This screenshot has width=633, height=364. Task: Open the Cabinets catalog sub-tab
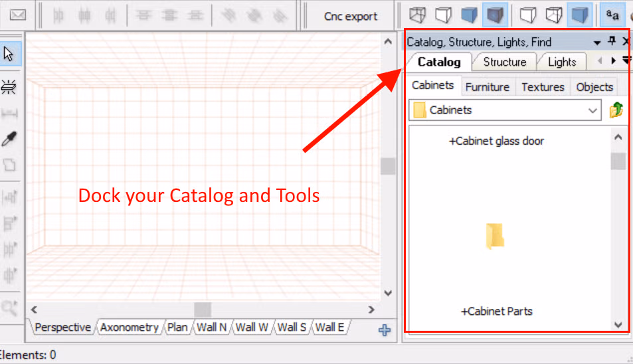(433, 86)
